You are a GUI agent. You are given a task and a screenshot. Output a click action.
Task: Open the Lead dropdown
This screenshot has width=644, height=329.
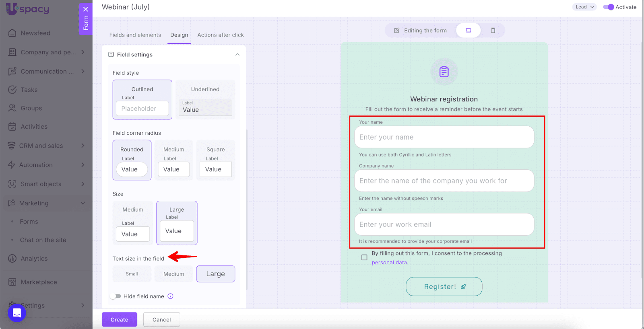tap(584, 7)
